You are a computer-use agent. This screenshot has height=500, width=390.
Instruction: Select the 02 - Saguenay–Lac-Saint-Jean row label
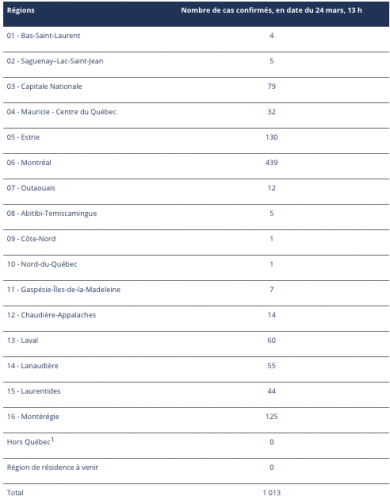tap(55, 61)
